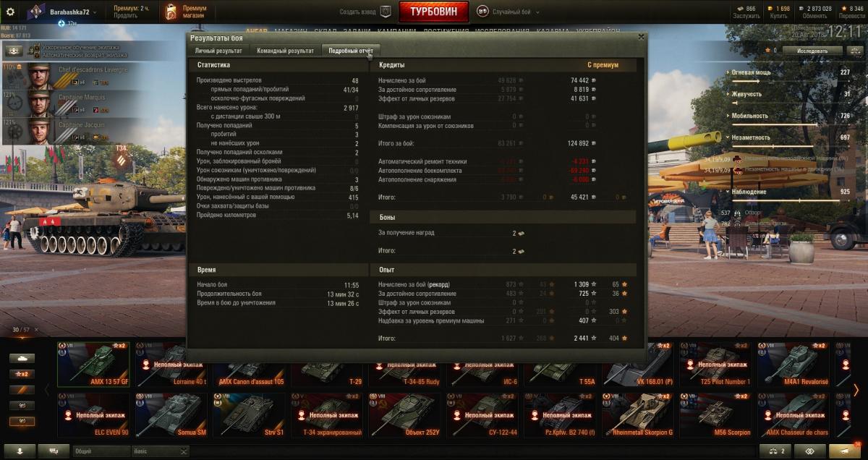This screenshot has width=868, height=460.
Task: Close the battle results window
Action: (x=641, y=36)
